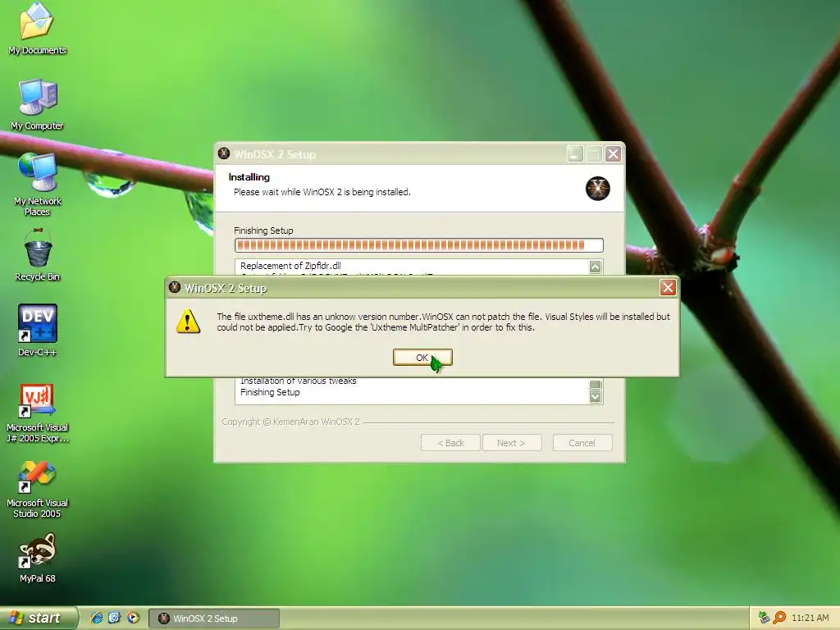This screenshot has height=630, width=840.
Task: Click the disabled Next button
Action: [x=511, y=443]
